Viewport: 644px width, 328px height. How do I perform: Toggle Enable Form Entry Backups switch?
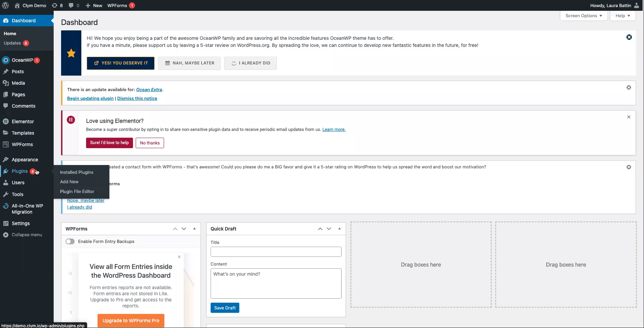(70, 242)
